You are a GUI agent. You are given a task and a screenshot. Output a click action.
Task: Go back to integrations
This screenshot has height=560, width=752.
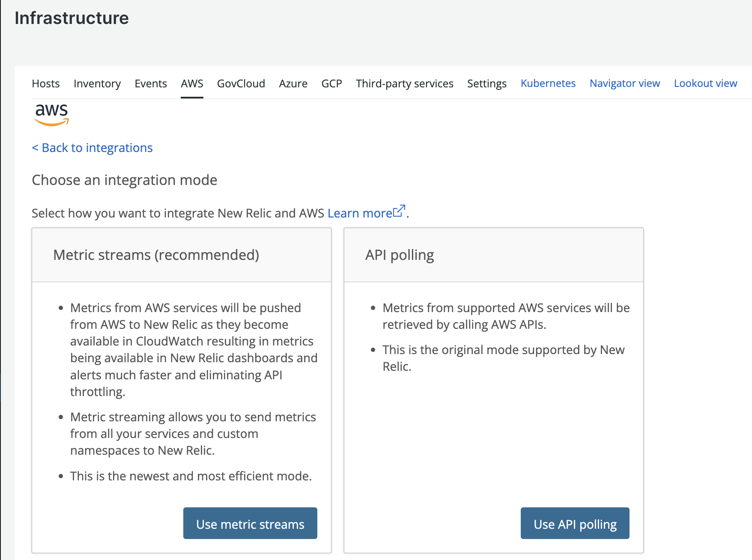[92, 148]
